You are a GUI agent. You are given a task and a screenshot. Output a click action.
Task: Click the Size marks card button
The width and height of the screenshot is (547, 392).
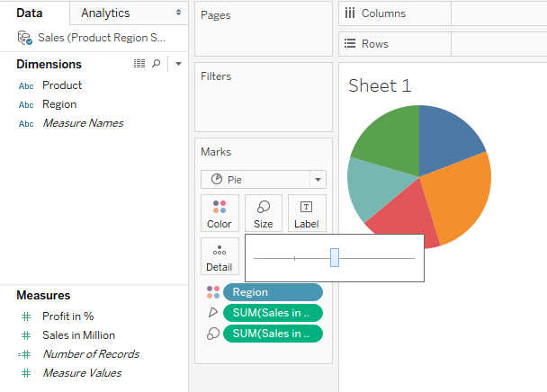point(263,213)
